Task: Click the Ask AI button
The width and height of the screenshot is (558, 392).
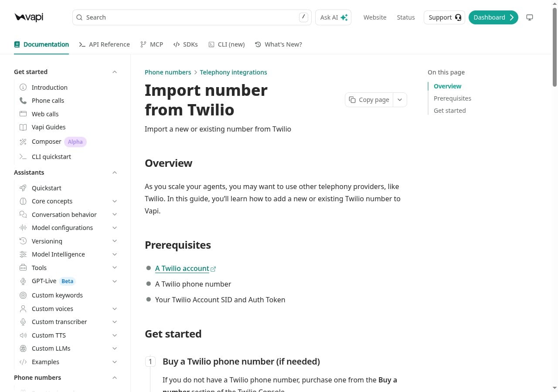Action: click(x=333, y=17)
